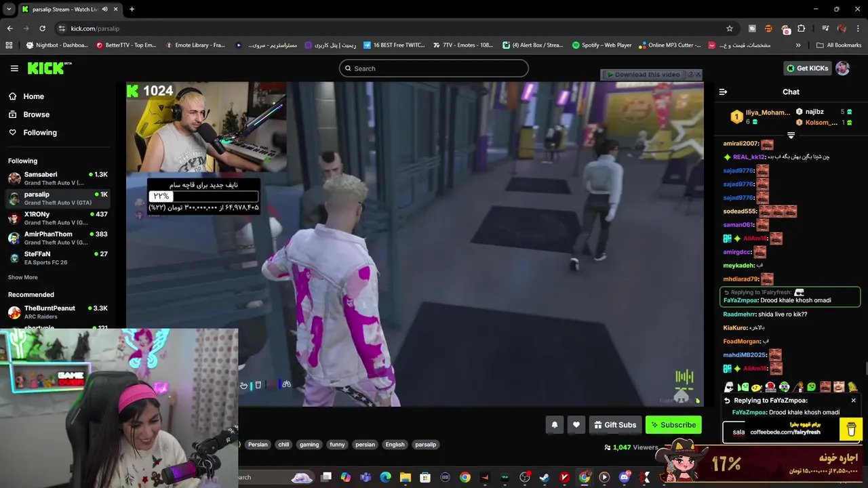Viewport: 868px width, 488px height.
Task: Open the Extensions puzzle icon
Action: [802, 28]
